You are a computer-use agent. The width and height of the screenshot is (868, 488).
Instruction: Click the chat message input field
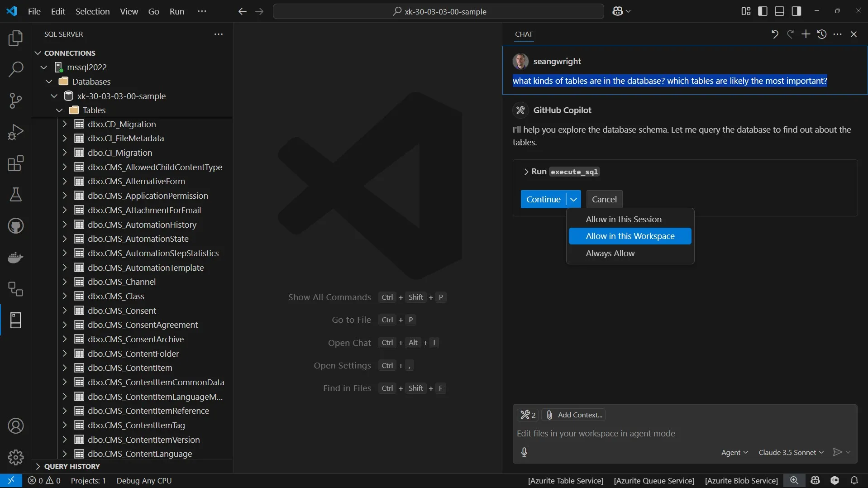click(685, 434)
